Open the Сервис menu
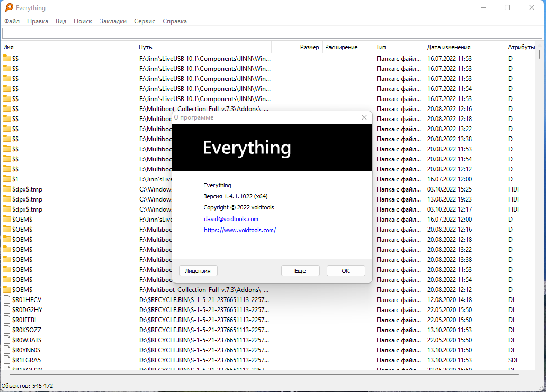Screen dimensions: 546x392 (x=145, y=21)
